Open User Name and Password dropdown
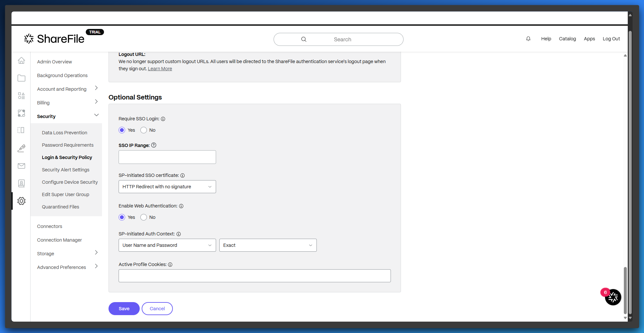644x333 pixels. tap(167, 245)
